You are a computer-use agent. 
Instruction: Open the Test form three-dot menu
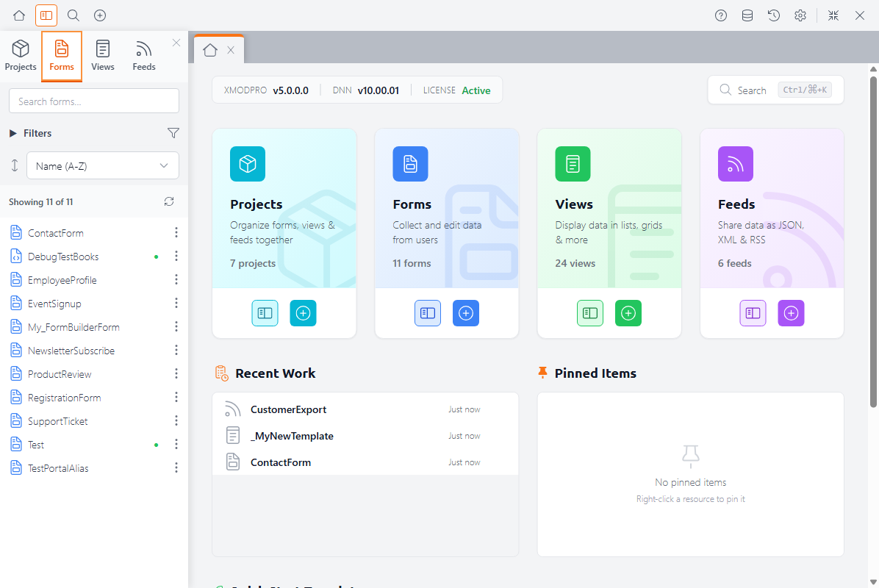click(176, 445)
